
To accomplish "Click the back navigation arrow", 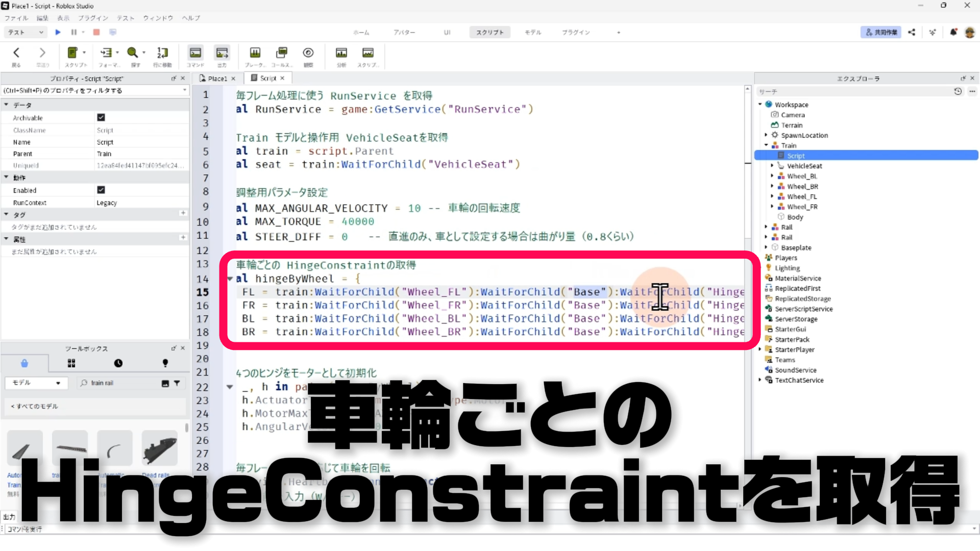I will point(16,53).
